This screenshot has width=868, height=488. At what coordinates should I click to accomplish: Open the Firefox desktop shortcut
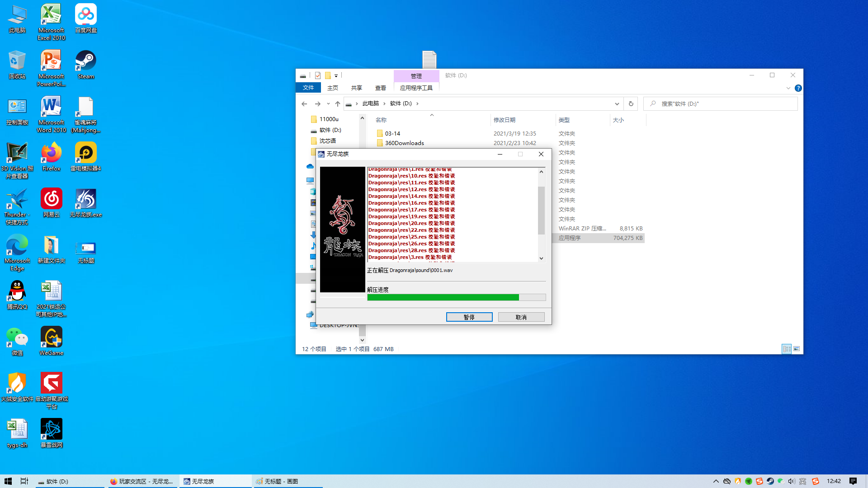51,157
